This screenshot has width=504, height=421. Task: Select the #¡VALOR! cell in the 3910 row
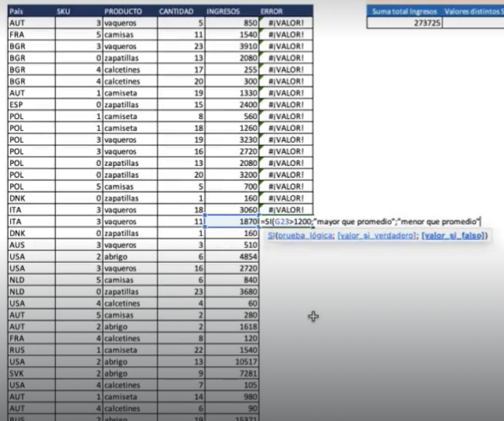286,46
